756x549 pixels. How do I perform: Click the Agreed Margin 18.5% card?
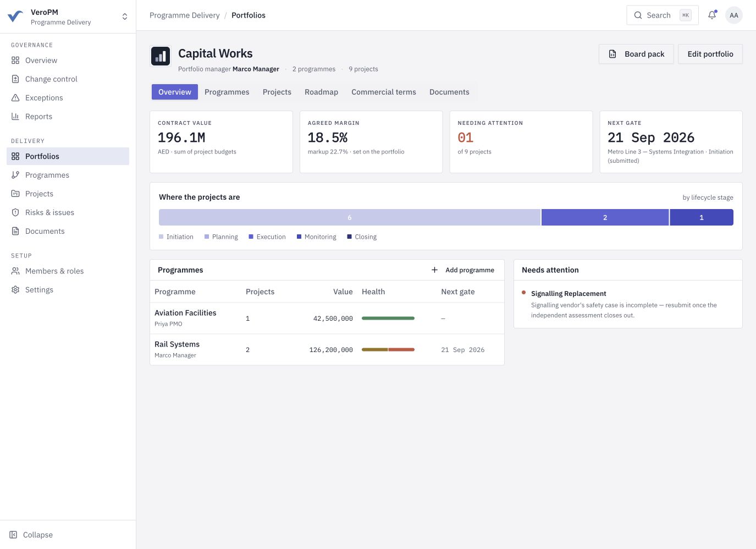371,142
